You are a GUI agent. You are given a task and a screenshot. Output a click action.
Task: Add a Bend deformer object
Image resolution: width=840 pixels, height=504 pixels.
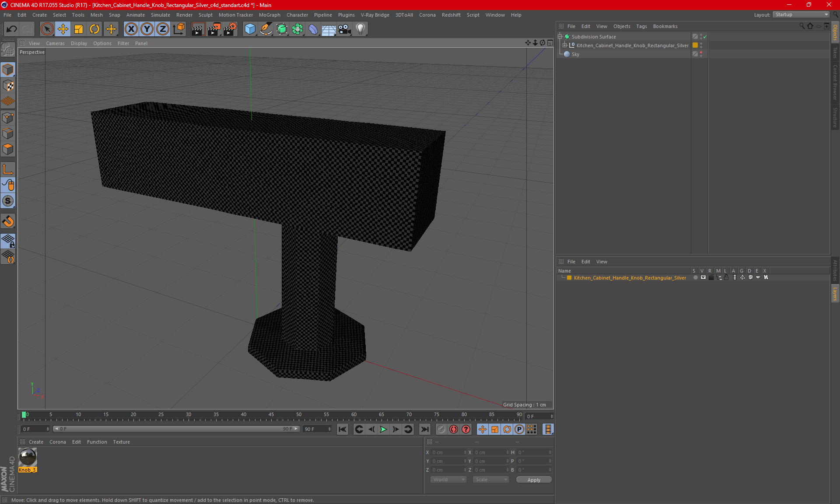point(313,29)
